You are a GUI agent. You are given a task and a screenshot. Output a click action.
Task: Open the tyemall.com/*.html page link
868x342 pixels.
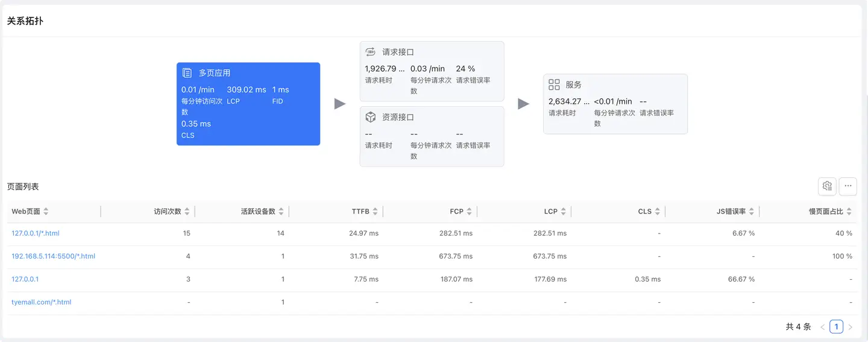pos(41,302)
